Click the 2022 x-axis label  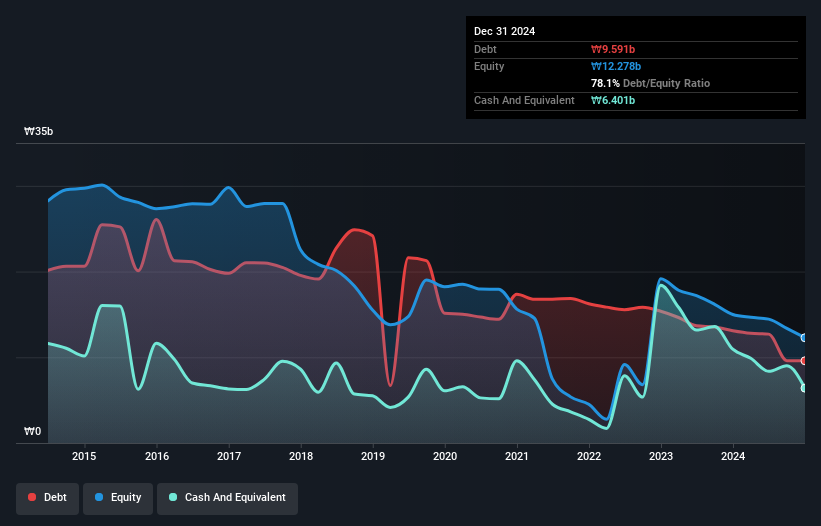click(x=589, y=456)
